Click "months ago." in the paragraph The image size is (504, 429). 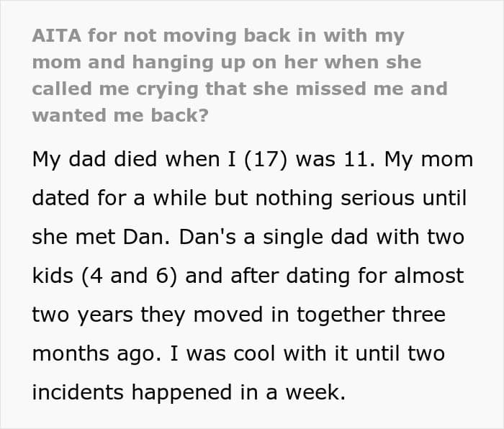(96, 354)
